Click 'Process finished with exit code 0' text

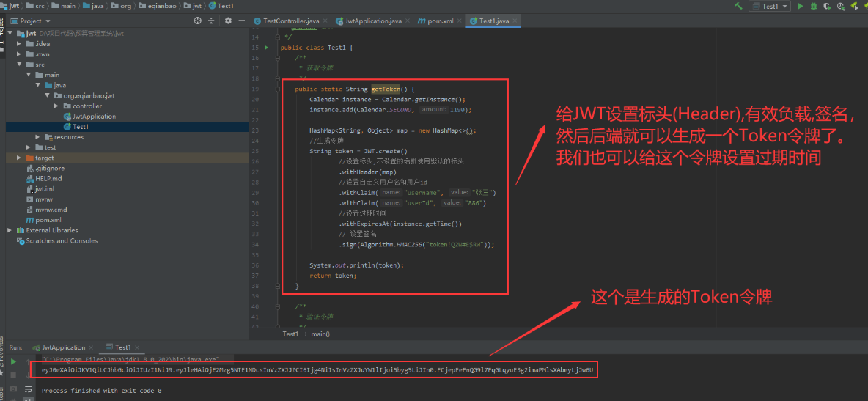pyautogui.click(x=101, y=391)
